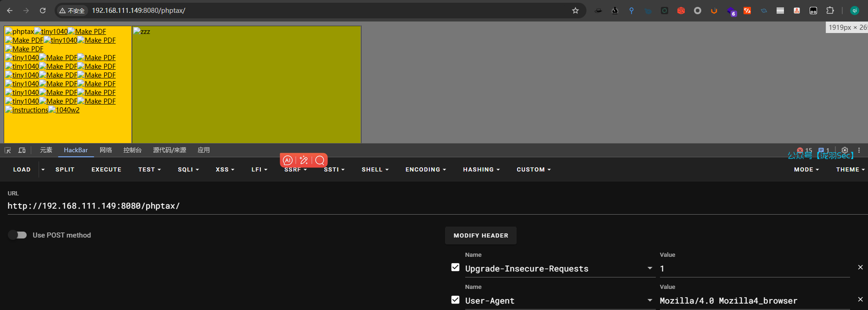
Task: Uncheck the Upgrade-Insecure-Requests header checkbox
Action: pos(455,267)
